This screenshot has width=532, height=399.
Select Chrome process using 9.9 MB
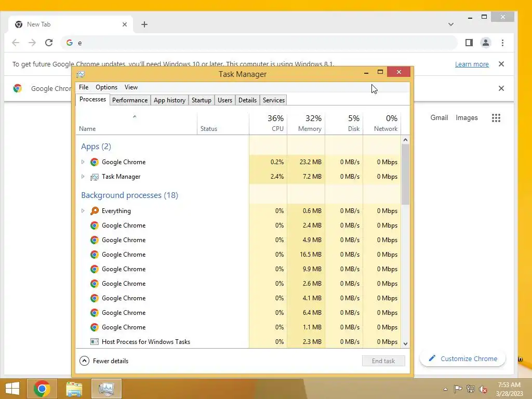click(238, 269)
